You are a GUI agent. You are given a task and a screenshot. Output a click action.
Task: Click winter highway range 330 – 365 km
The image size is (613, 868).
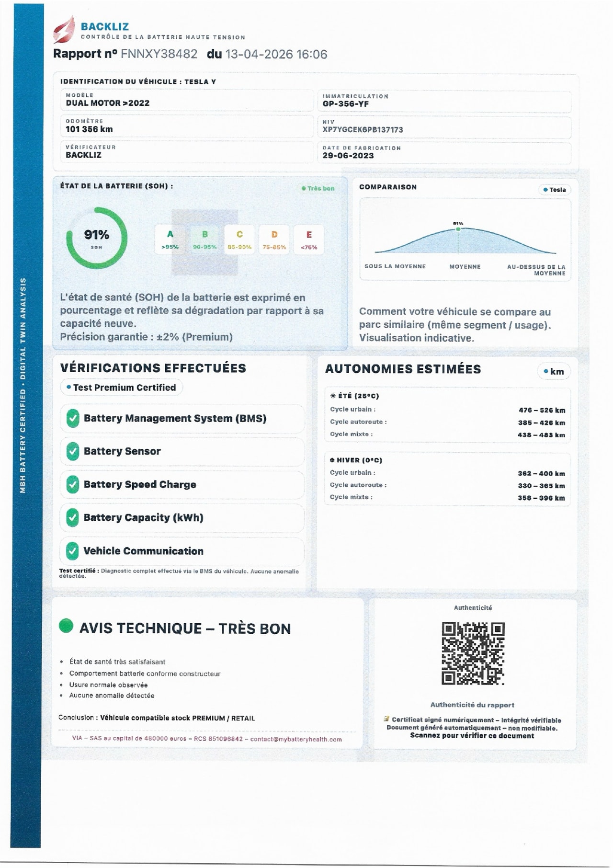click(x=542, y=486)
